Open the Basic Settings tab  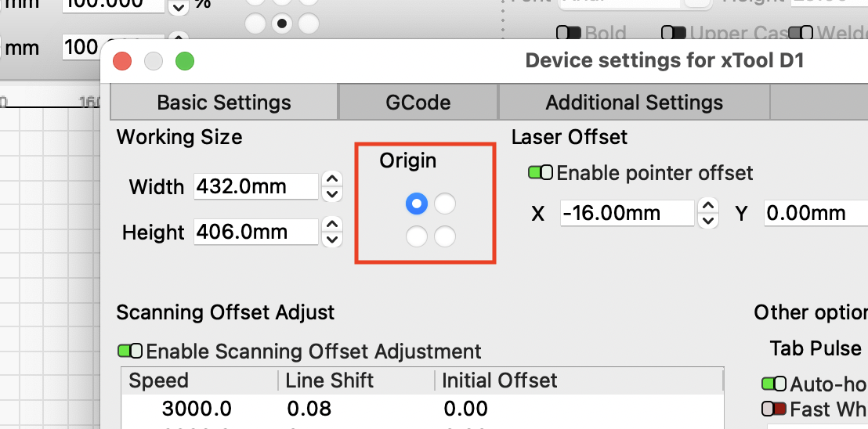tap(224, 103)
